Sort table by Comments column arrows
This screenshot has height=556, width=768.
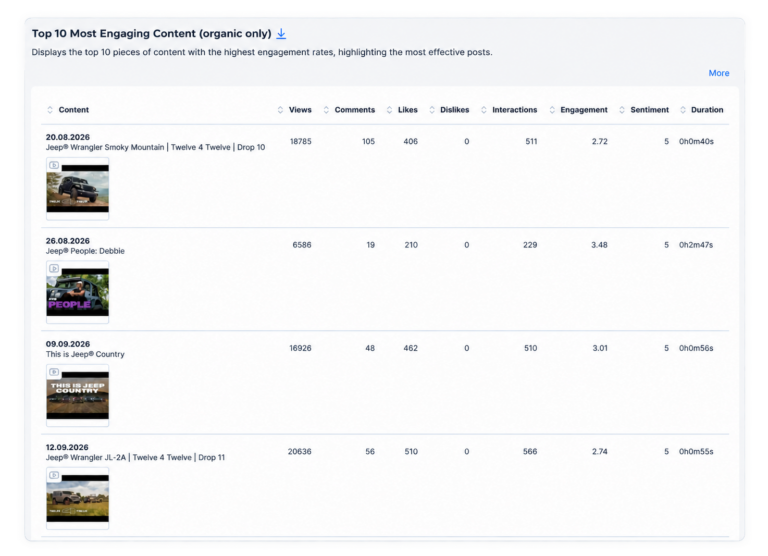[326, 110]
